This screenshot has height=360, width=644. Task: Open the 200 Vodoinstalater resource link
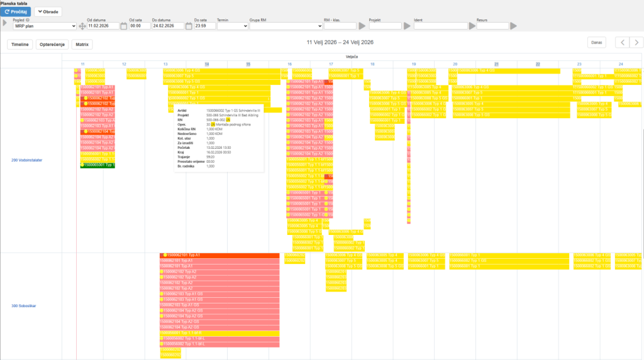pyautogui.click(x=26, y=160)
